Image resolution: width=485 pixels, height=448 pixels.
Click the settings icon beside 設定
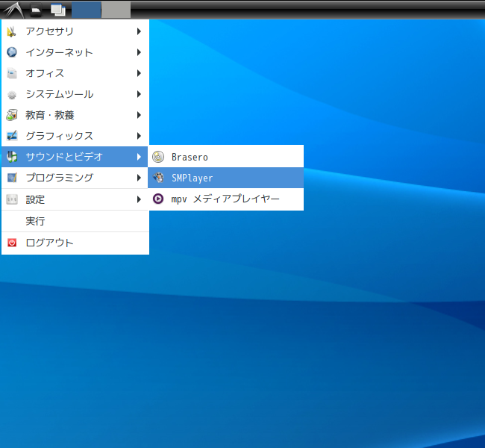click(x=12, y=199)
